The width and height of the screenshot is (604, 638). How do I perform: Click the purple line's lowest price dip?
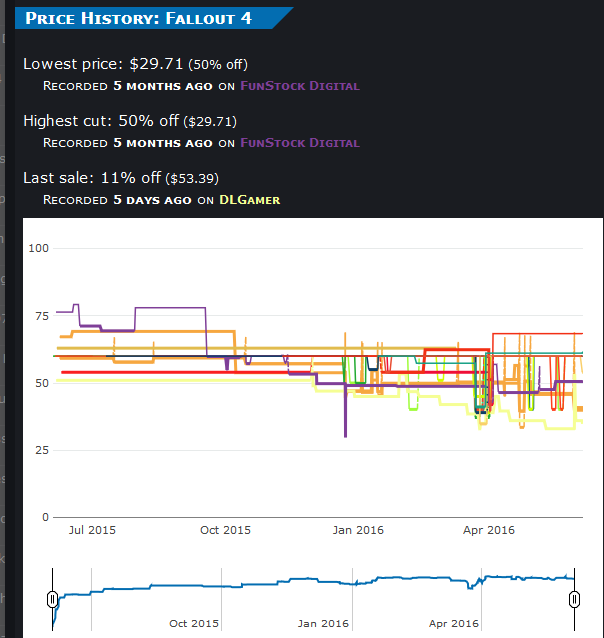pyautogui.click(x=346, y=435)
